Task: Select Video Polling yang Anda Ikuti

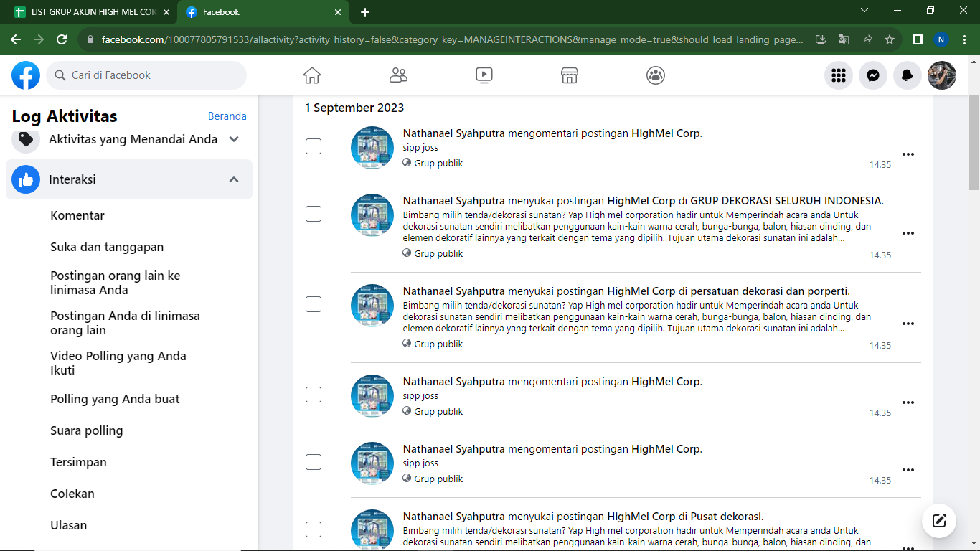Action: pyautogui.click(x=118, y=363)
